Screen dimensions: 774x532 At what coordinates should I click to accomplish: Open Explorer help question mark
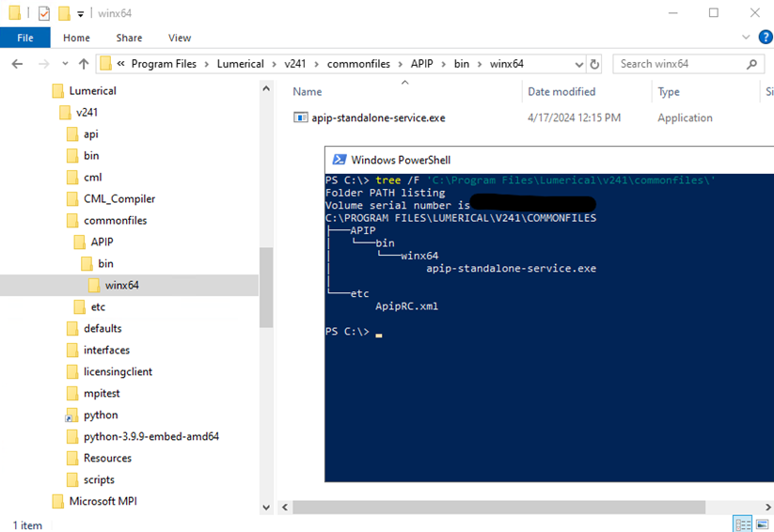(x=766, y=38)
